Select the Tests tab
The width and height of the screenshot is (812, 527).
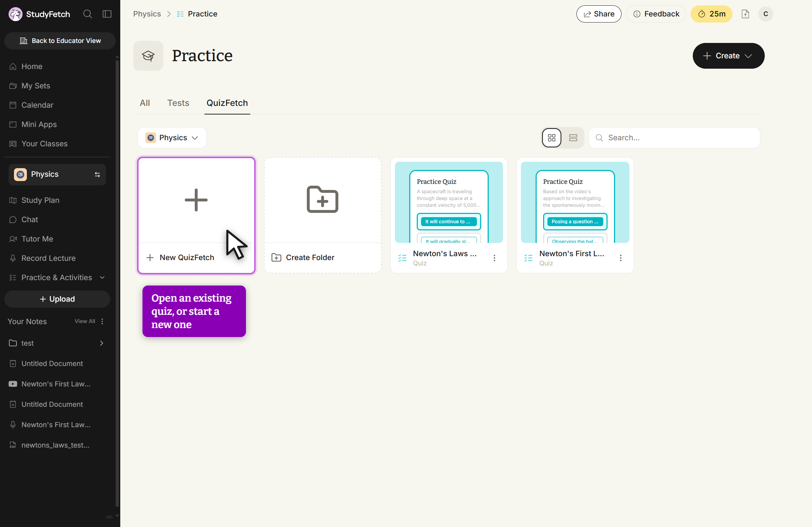[178, 103]
